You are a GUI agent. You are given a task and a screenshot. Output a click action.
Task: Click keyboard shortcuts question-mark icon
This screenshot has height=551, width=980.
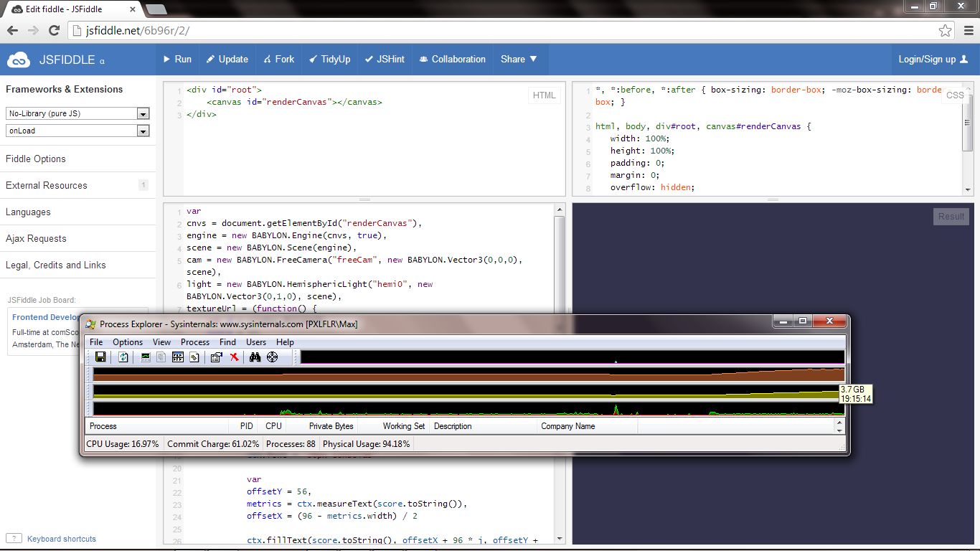pyautogui.click(x=13, y=538)
